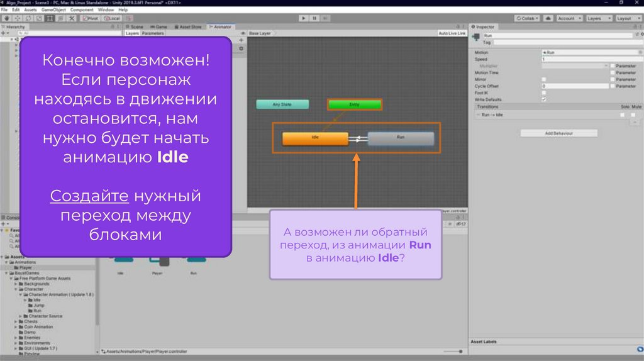The width and height of the screenshot is (644, 361).
Task: Open the Layers dropdown in toolbar
Action: (x=597, y=18)
